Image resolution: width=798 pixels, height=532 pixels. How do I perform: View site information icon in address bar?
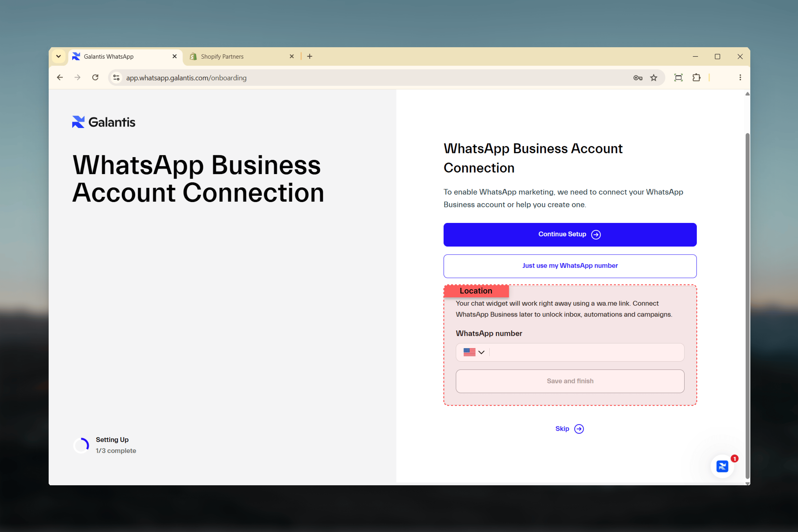point(116,78)
